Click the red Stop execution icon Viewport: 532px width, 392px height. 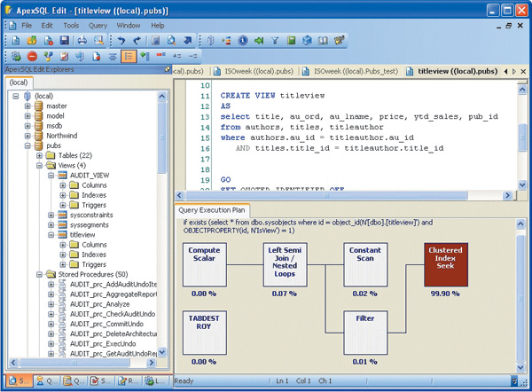coord(32,56)
